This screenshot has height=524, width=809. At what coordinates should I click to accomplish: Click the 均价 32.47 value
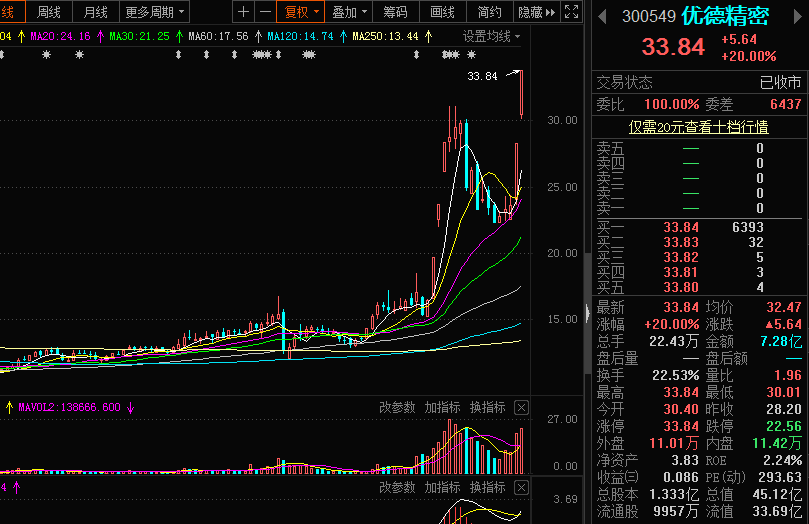[784, 307]
